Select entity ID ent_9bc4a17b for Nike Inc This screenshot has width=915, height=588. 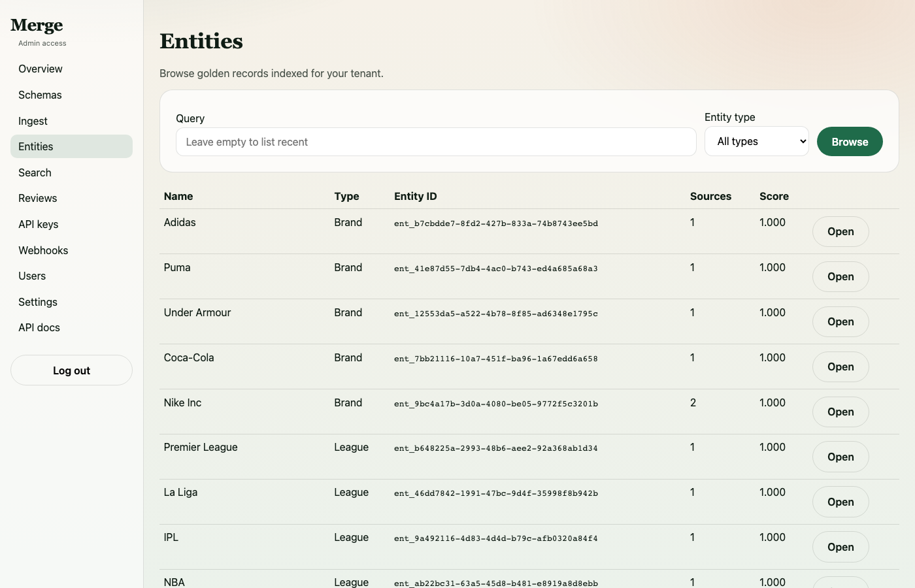tap(496, 404)
